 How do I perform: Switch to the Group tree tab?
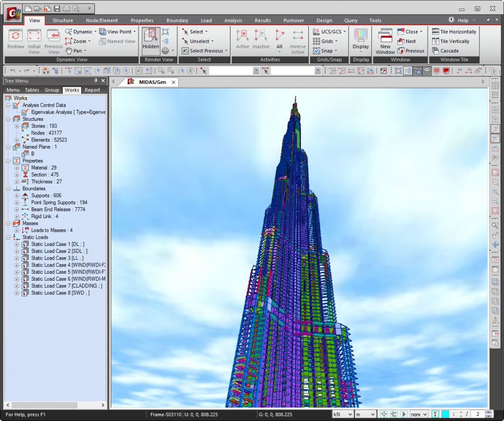click(52, 90)
